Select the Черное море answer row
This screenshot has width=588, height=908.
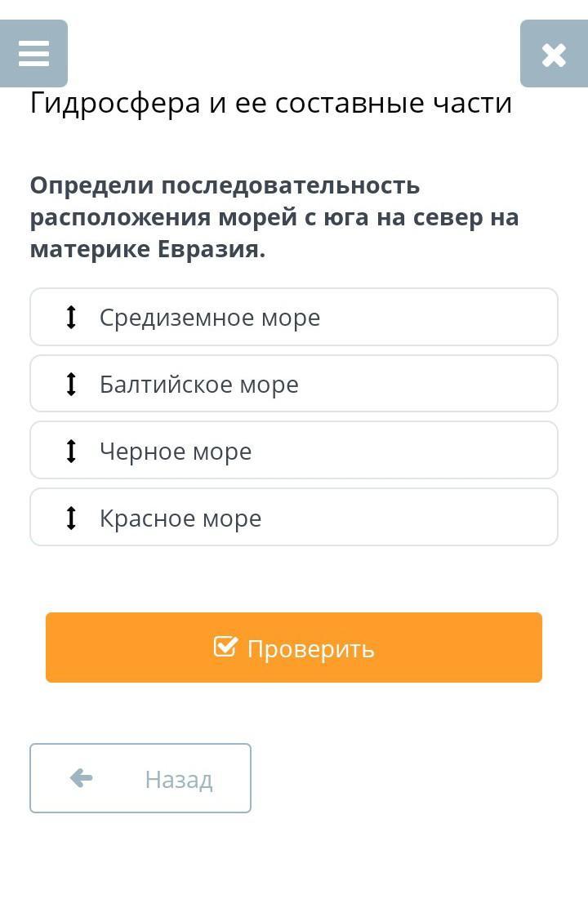point(294,451)
